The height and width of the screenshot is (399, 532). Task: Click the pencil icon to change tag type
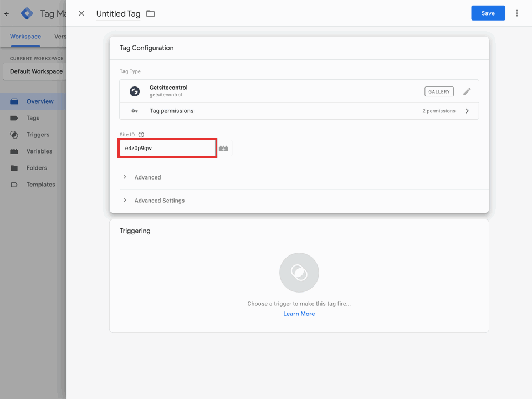click(x=467, y=91)
